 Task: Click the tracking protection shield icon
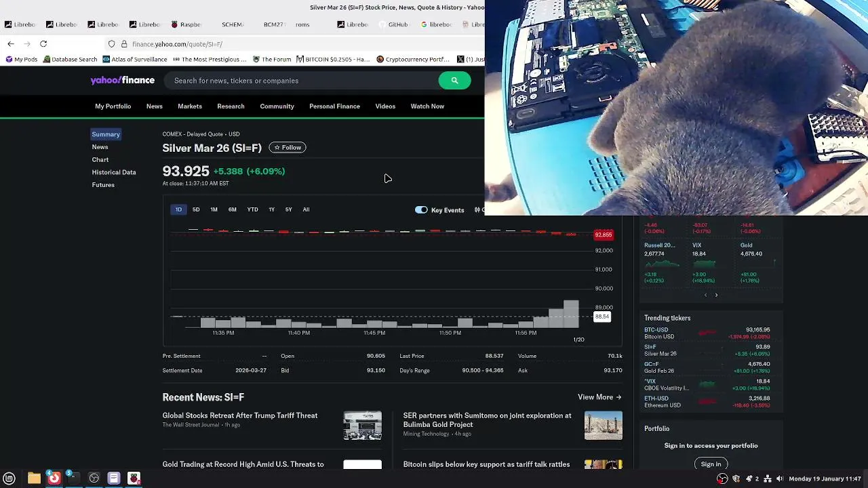112,44
